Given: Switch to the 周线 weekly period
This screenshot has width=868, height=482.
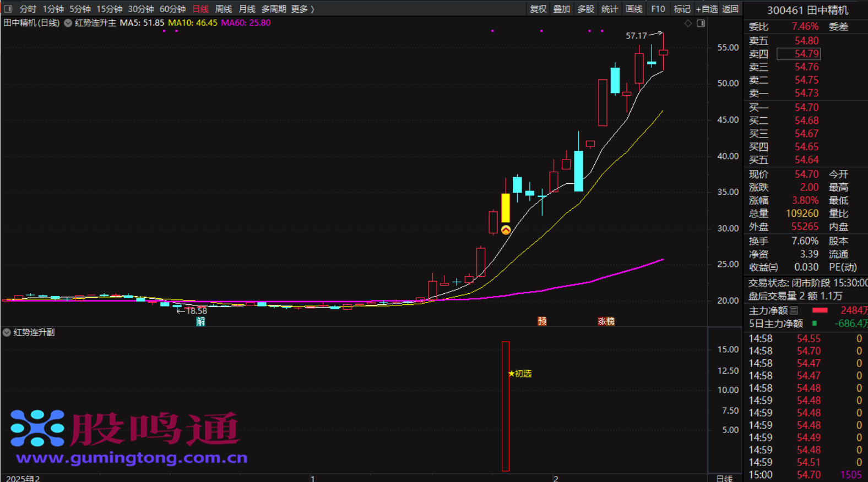Looking at the screenshot, I should (x=223, y=9).
